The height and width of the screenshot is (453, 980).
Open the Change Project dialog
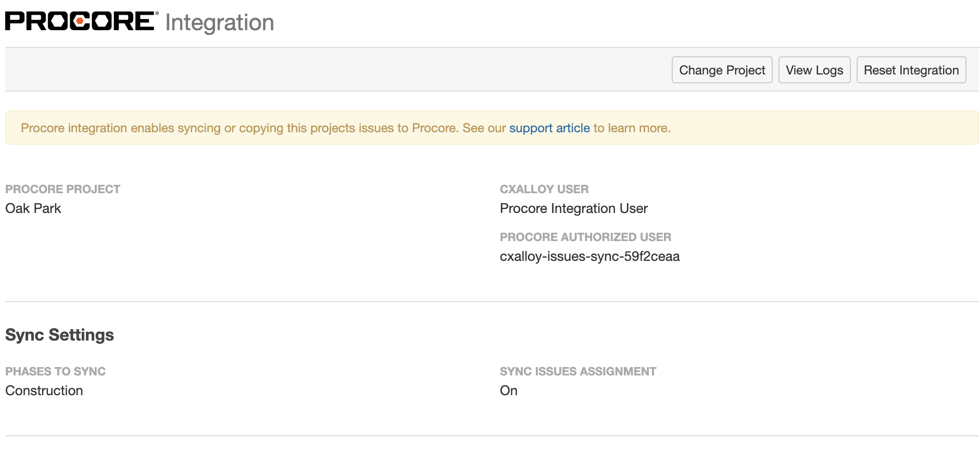click(x=722, y=70)
